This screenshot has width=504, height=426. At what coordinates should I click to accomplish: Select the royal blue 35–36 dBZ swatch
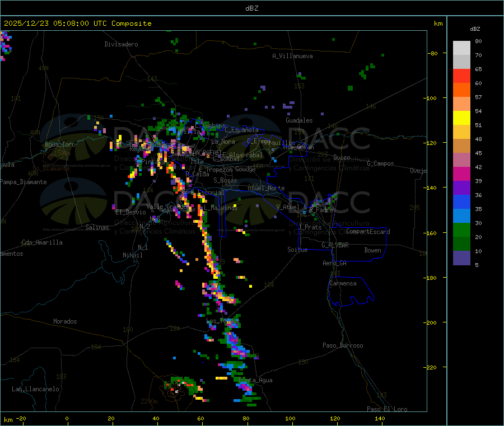pyautogui.click(x=461, y=202)
